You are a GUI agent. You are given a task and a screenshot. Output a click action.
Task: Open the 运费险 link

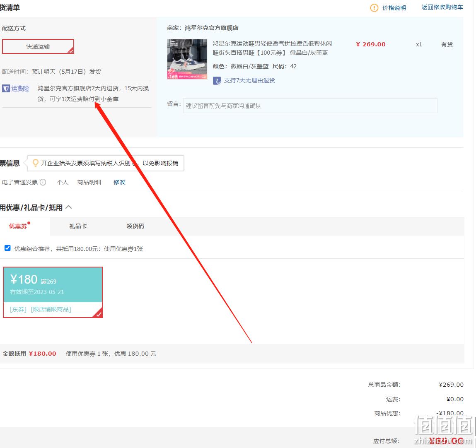(20, 89)
